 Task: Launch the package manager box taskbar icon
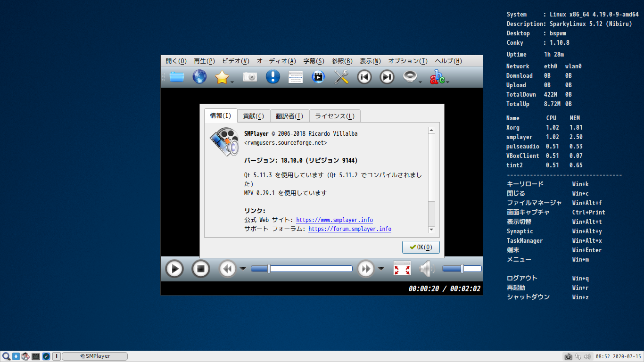click(x=25, y=356)
